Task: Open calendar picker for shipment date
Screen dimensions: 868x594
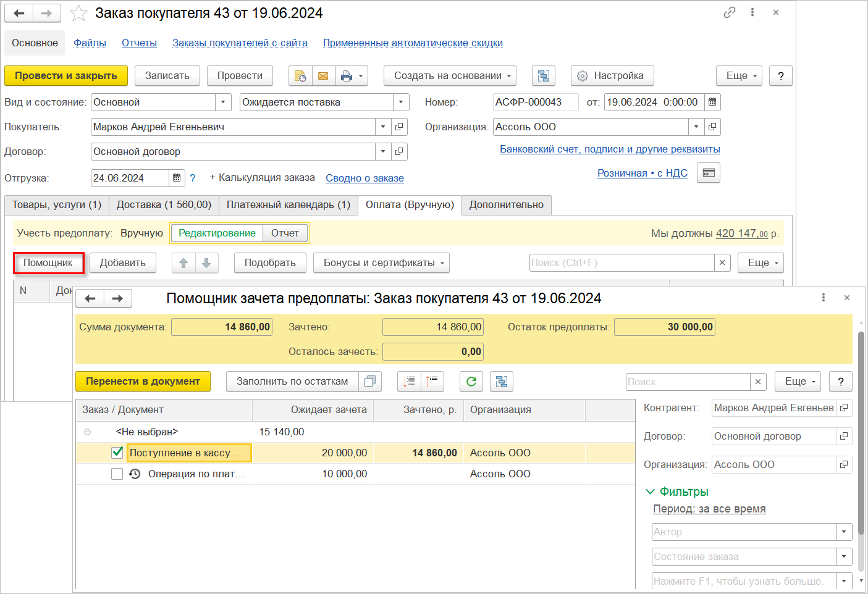Action: pyautogui.click(x=177, y=178)
